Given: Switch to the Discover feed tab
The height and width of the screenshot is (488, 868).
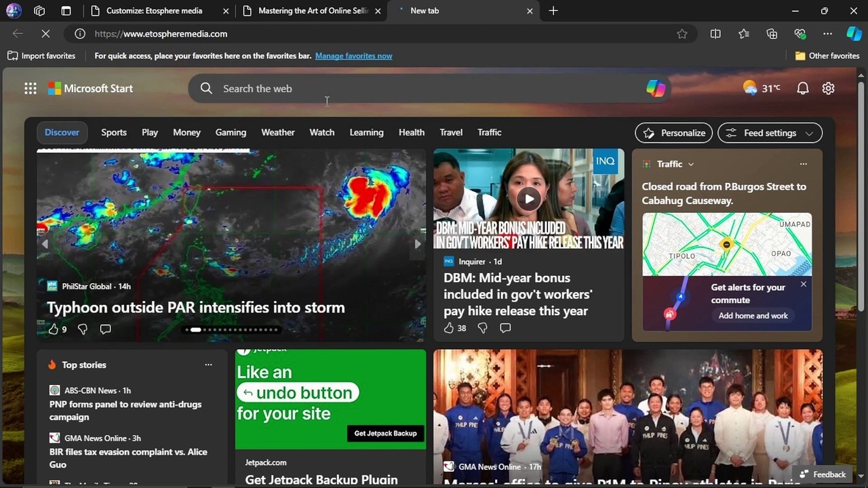Looking at the screenshot, I should tap(62, 132).
